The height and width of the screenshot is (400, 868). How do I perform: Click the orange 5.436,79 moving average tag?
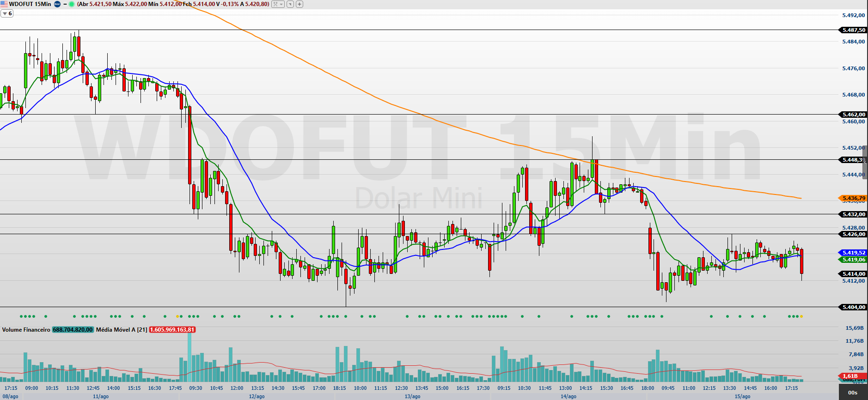click(x=853, y=198)
